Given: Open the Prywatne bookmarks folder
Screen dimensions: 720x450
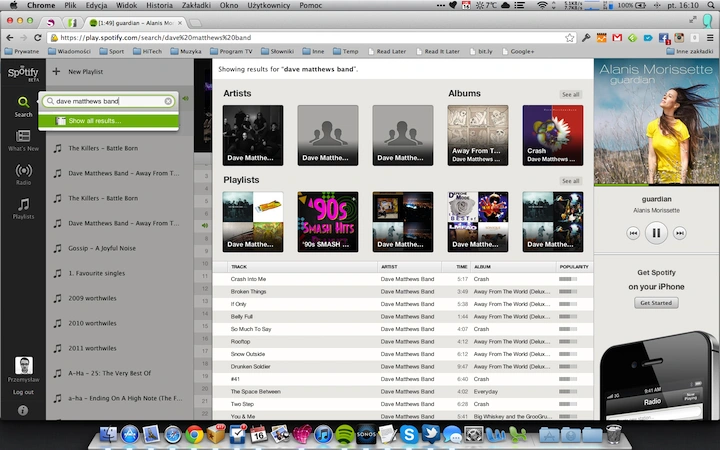Looking at the screenshot, I should (x=22, y=51).
